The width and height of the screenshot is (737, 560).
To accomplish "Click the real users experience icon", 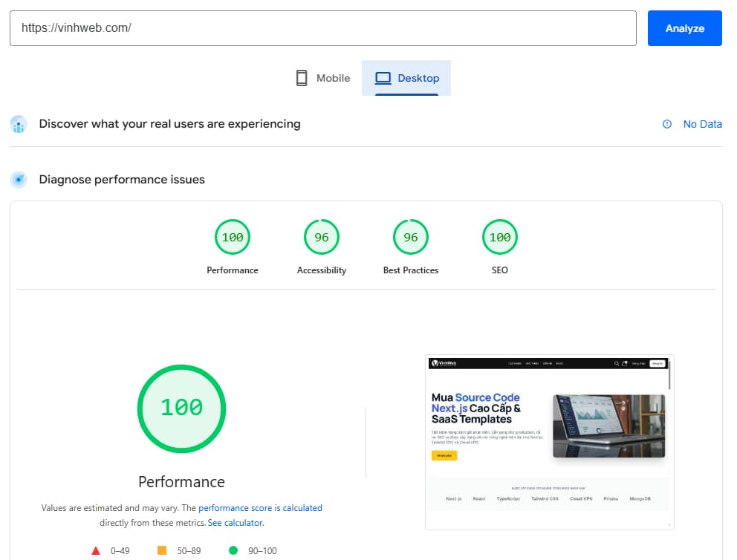I will 18,124.
